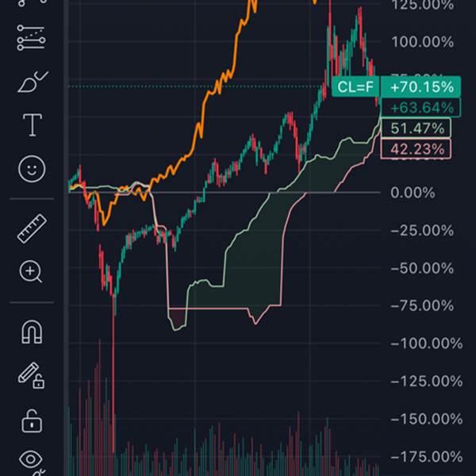476x476 pixels.
Task: Click the 0.00% price scale level
Action: (x=413, y=193)
